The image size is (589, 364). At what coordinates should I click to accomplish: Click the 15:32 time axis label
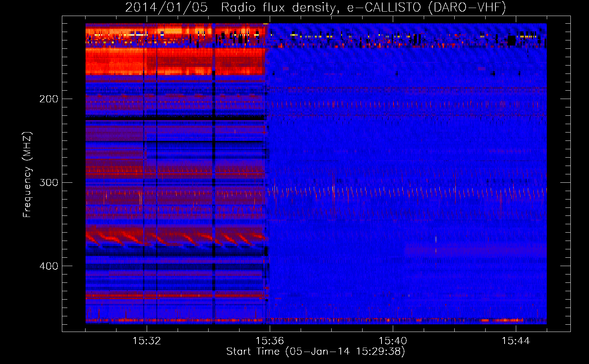tap(147, 341)
